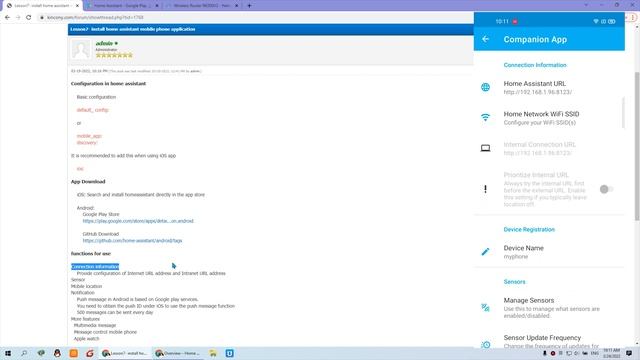The height and width of the screenshot is (360, 640).
Task: Click the ENG language indicator in tray
Action: coord(595,353)
